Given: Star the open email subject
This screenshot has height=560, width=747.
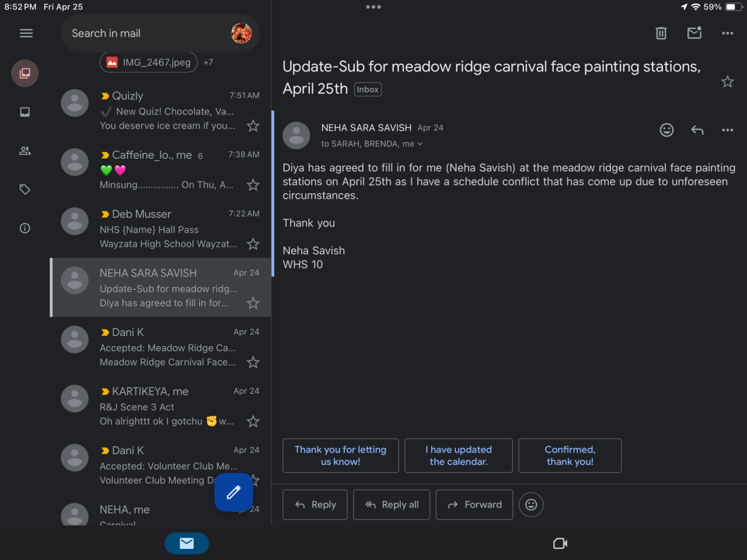Looking at the screenshot, I should click(727, 82).
